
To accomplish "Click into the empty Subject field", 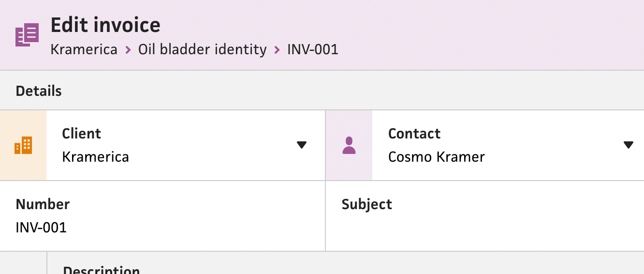I will pyautogui.click(x=485, y=216).
